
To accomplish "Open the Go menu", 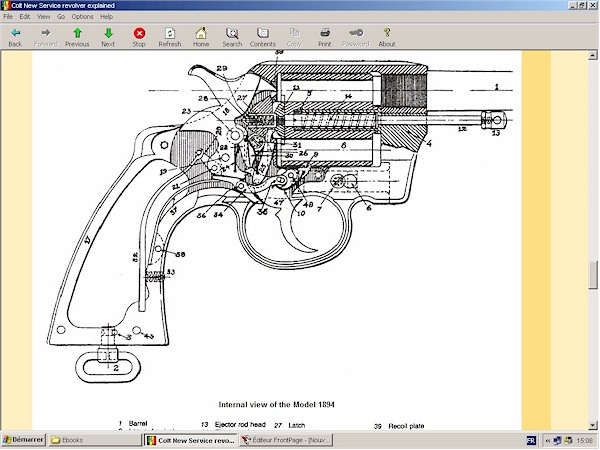I will tap(61, 16).
